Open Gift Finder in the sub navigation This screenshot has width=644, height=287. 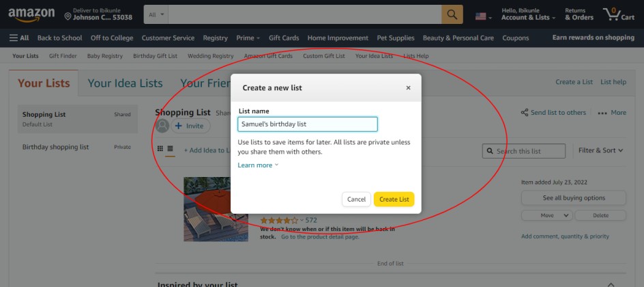(x=63, y=56)
